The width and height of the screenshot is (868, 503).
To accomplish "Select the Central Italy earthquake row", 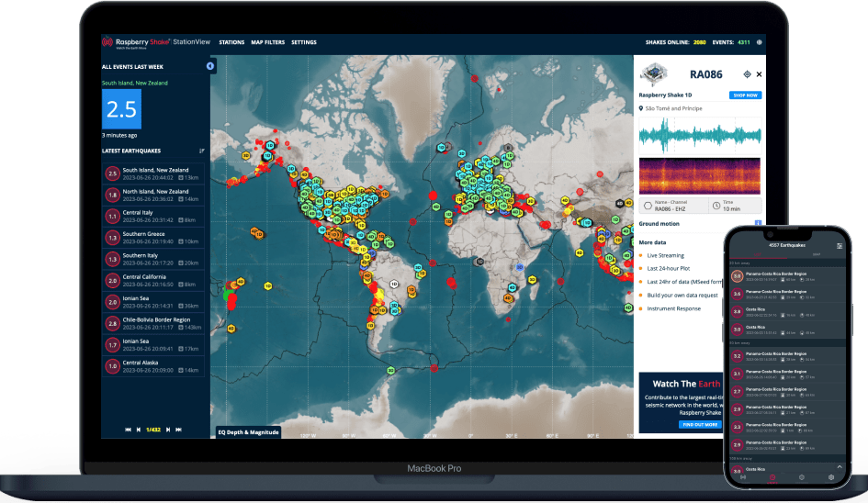I will [x=153, y=217].
